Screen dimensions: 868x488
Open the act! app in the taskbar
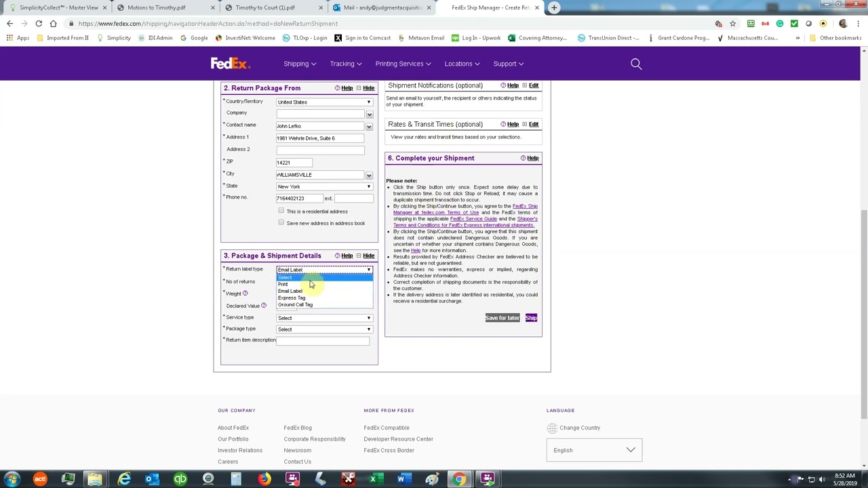[40, 479]
